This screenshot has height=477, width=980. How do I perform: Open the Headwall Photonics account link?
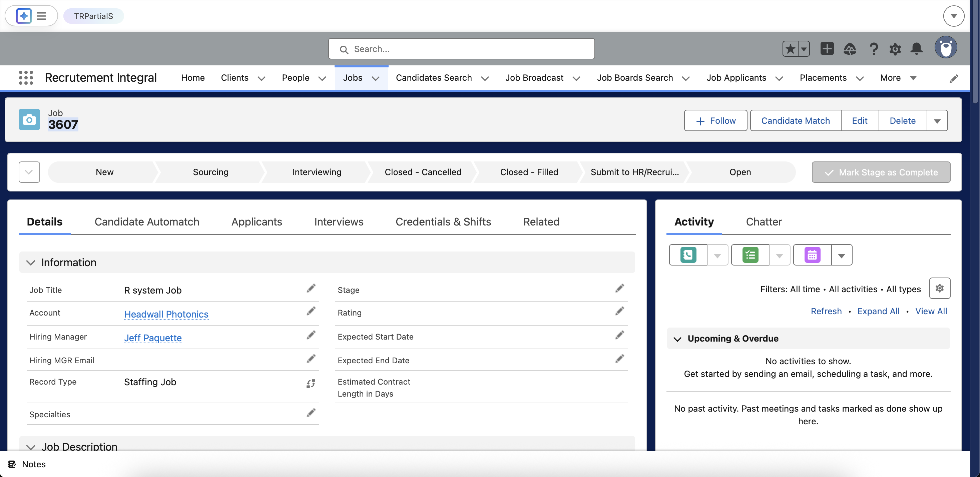pyautogui.click(x=166, y=314)
